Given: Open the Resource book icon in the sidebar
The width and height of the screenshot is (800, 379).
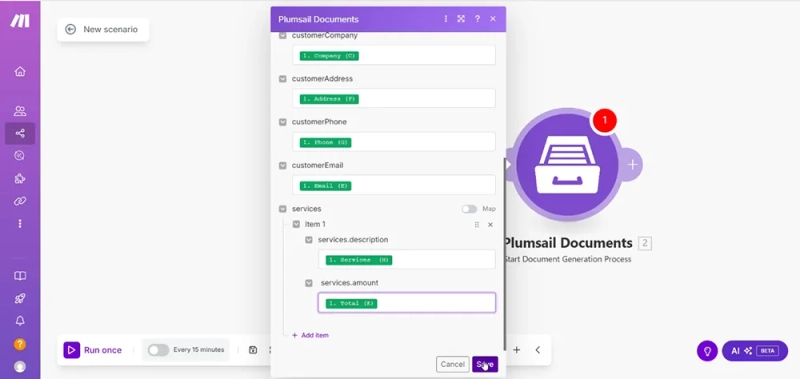Looking at the screenshot, I should pyautogui.click(x=20, y=276).
